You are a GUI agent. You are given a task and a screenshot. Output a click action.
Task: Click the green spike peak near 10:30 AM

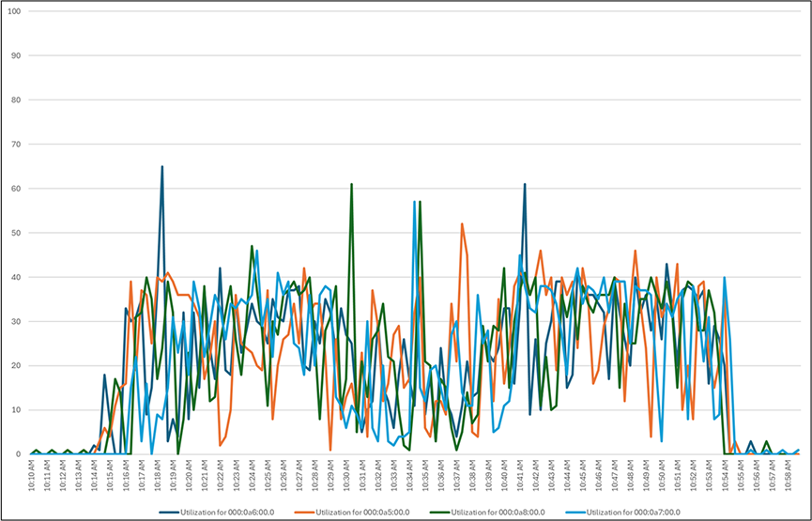tap(352, 184)
